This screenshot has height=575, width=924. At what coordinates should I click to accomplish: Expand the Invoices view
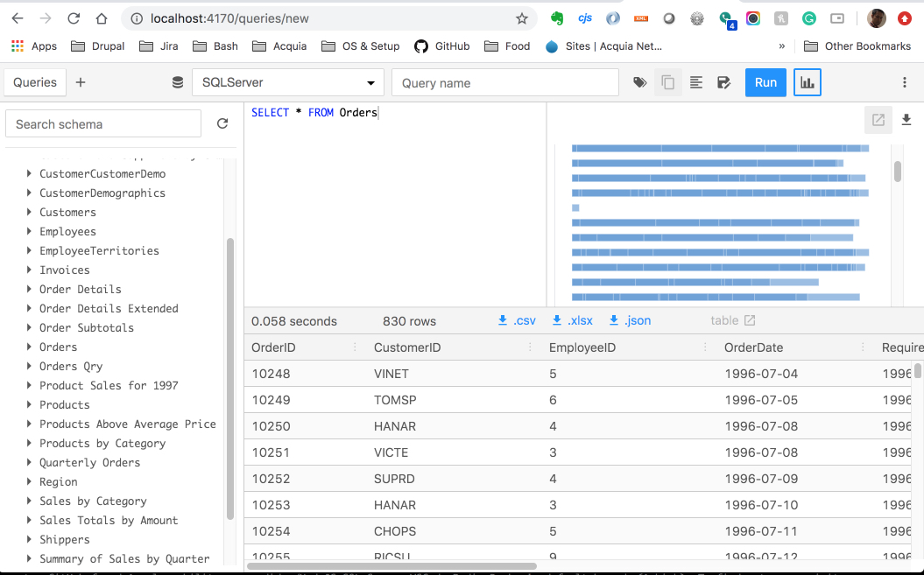pos(29,270)
